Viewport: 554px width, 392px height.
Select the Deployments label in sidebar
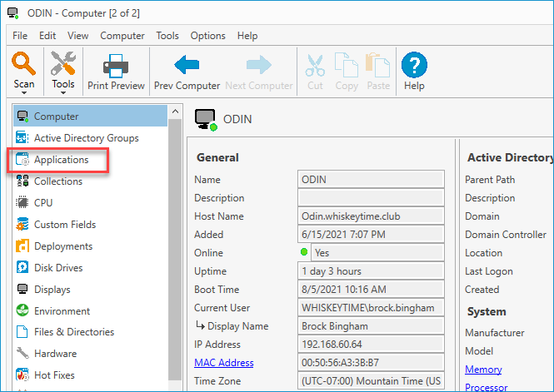pyautogui.click(x=63, y=246)
